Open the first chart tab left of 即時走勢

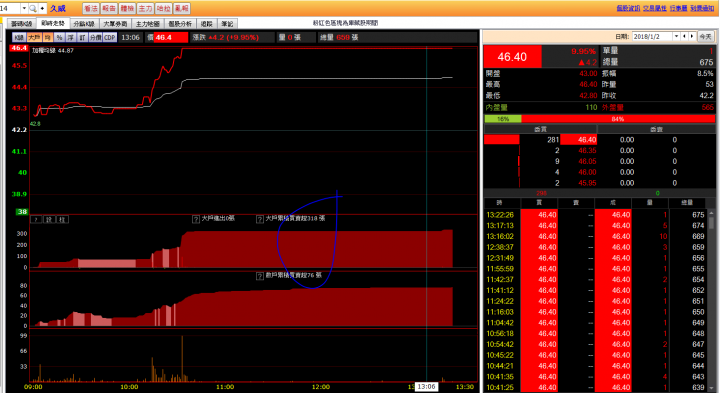(x=22, y=24)
